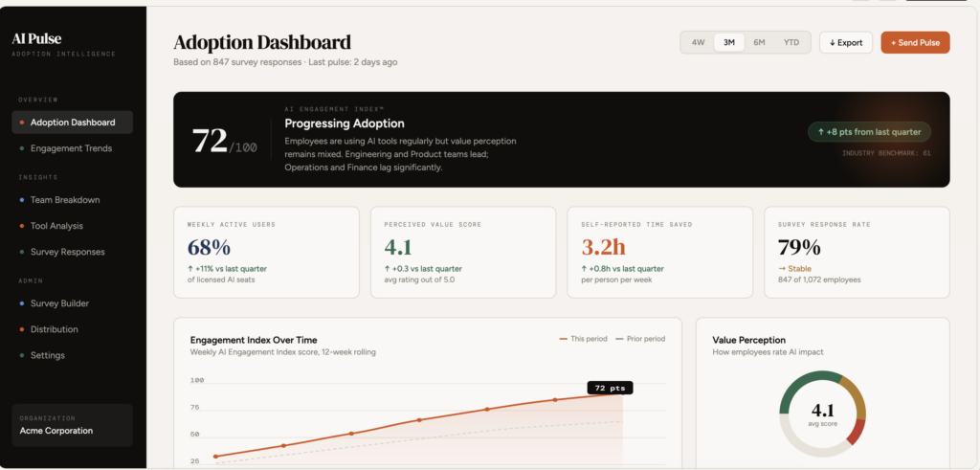Click the 72 pts chart marker
This screenshot has height=470, width=980.
click(x=610, y=388)
